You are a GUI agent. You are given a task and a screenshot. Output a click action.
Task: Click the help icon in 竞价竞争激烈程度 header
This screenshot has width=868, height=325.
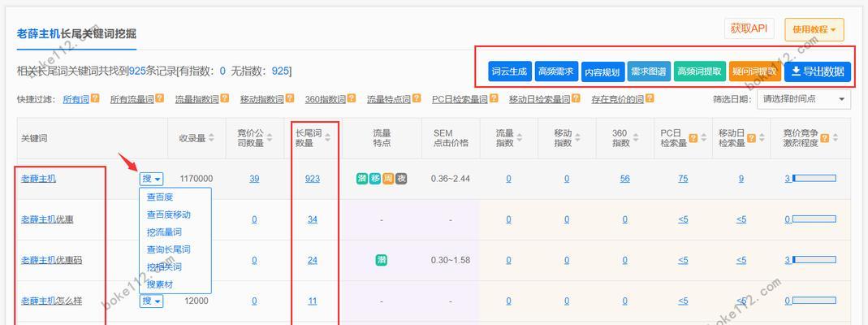click(x=825, y=138)
